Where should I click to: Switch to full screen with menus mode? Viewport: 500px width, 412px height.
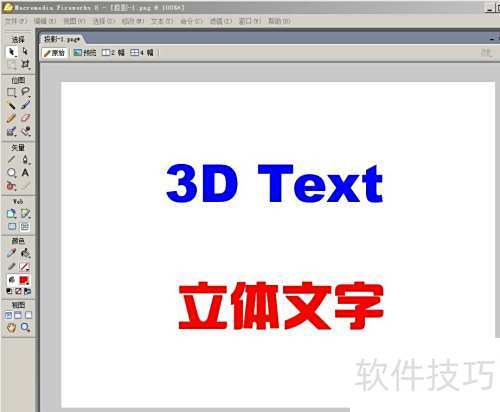18,315
